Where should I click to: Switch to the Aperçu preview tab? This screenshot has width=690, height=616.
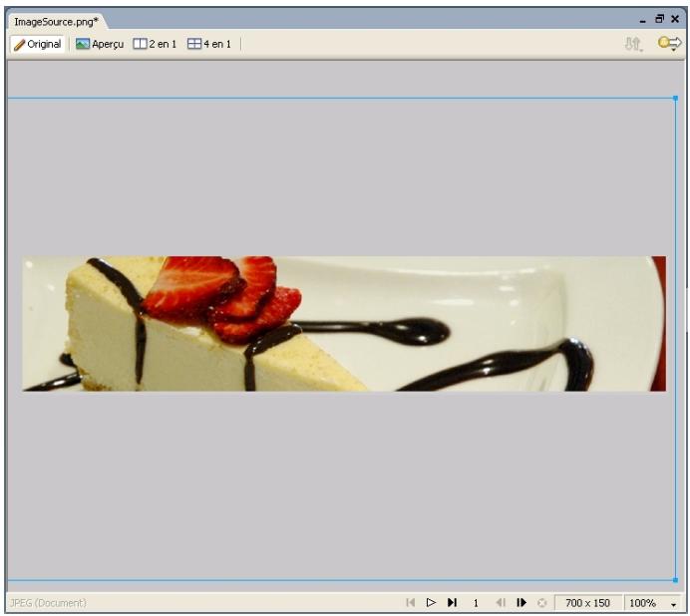point(100,44)
